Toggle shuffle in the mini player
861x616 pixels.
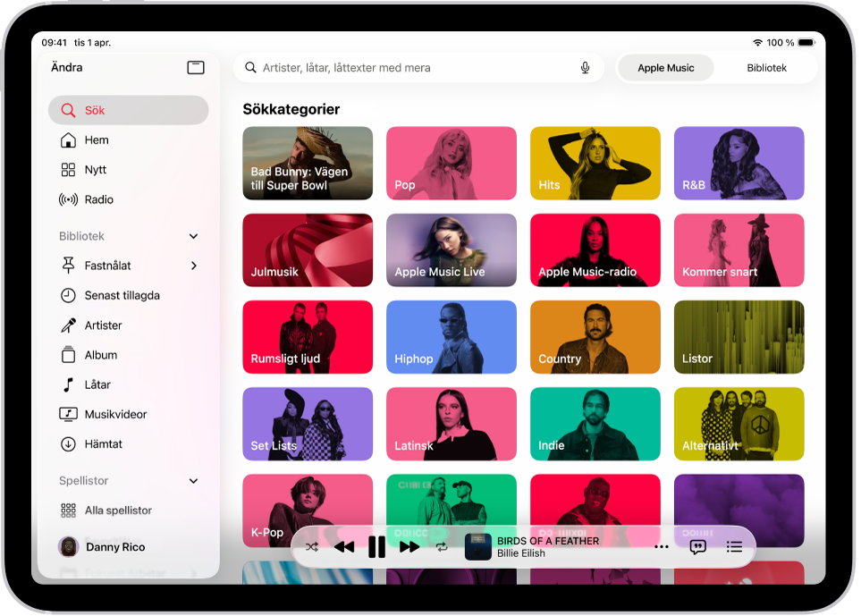[311, 547]
